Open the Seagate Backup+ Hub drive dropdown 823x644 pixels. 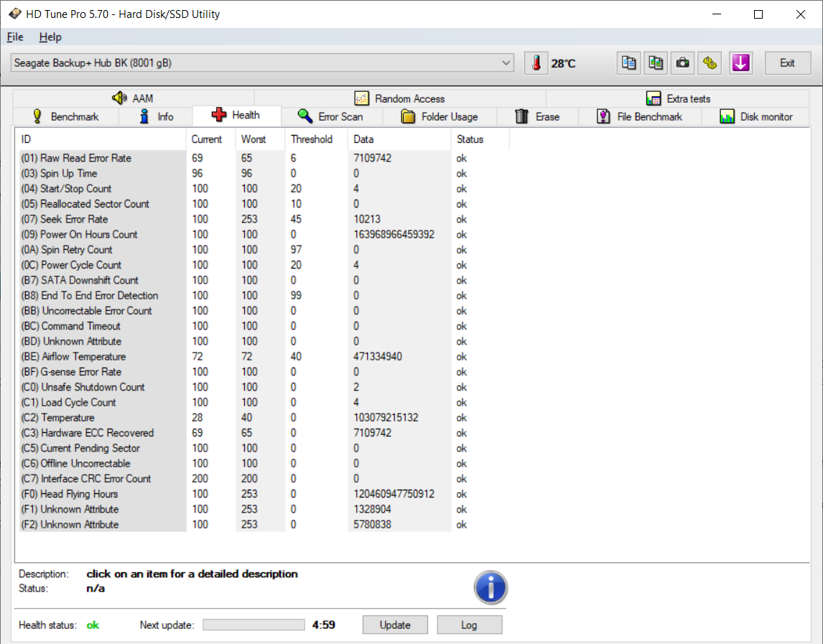262,63
